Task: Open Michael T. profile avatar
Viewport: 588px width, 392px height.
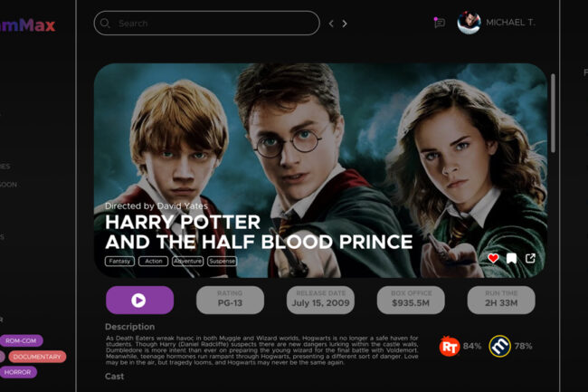Action: pyautogui.click(x=469, y=23)
